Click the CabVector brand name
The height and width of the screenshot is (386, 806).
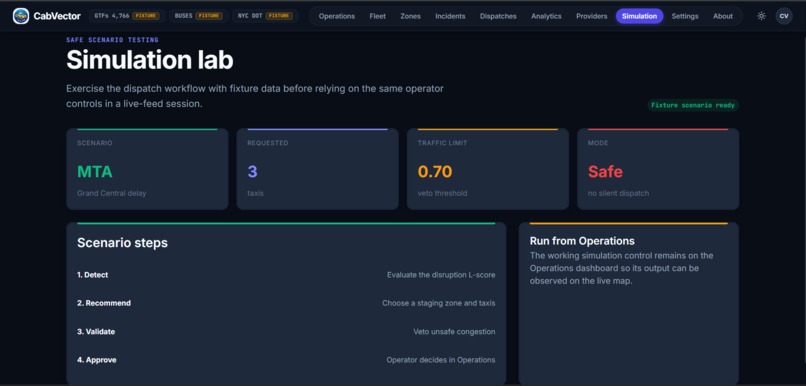click(x=57, y=16)
